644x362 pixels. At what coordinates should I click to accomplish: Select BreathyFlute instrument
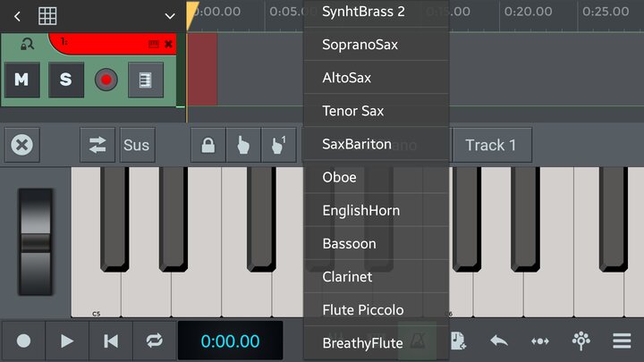click(377, 343)
